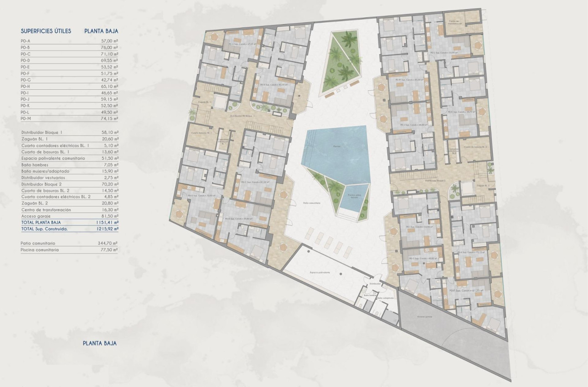Select the PLANTA BAJA title at bottom left
The height and width of the screenshot is (387, 588).
[x=99, y=344]
